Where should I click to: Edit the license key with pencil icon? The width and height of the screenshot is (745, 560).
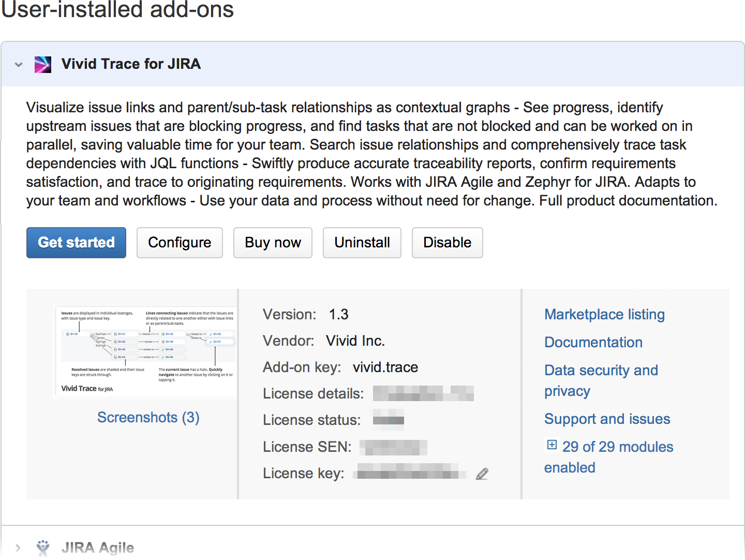coord(482,474)
